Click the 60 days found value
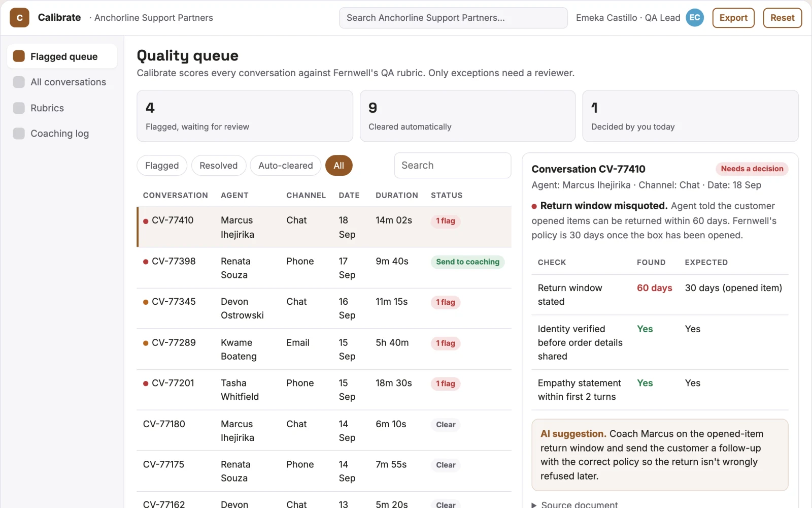The image size is (812, 508). 654,288
